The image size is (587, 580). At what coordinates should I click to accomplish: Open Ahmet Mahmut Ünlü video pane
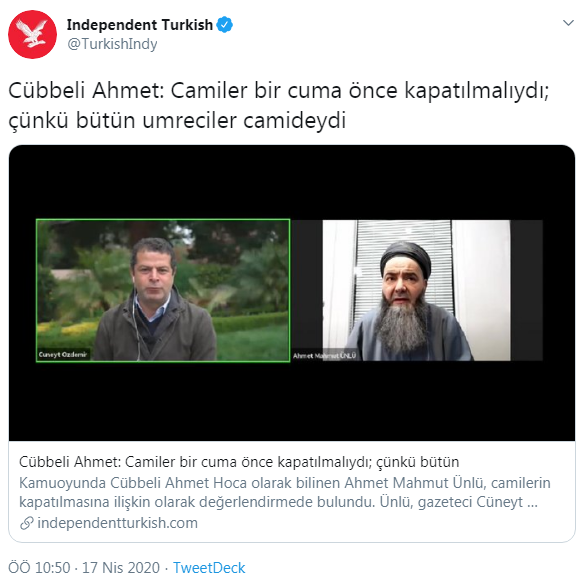coord(417,291)
